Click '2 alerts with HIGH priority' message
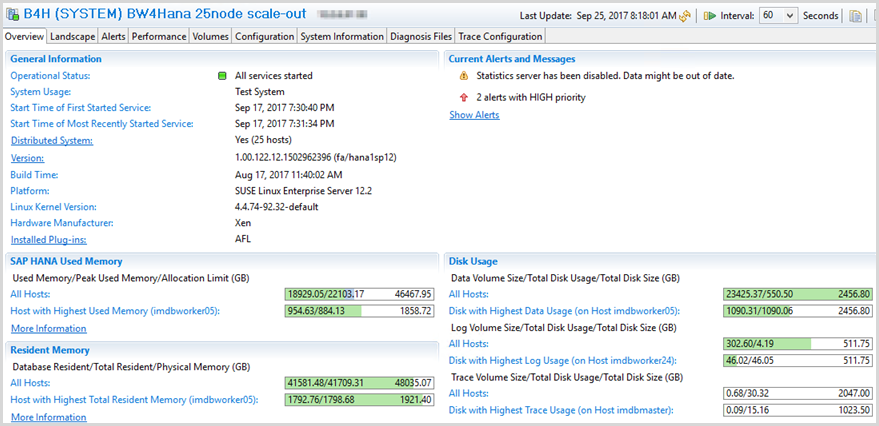This screenshot has width=879, height=426. coord(531,98)
